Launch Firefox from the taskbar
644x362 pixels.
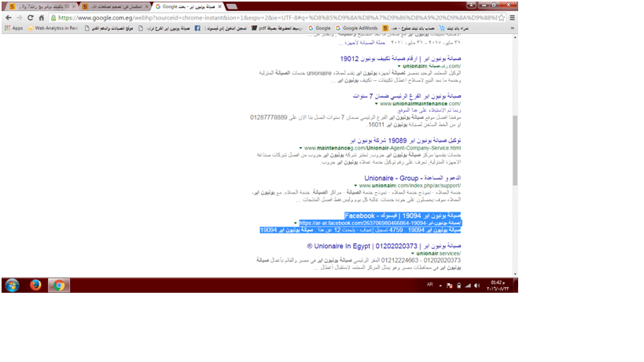tap(35, 285)
